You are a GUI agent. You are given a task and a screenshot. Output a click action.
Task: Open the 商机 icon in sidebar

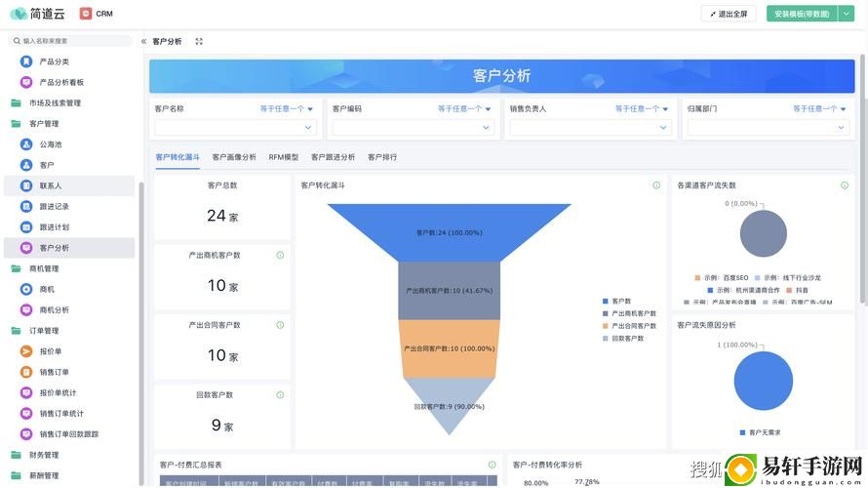[26, 289]
